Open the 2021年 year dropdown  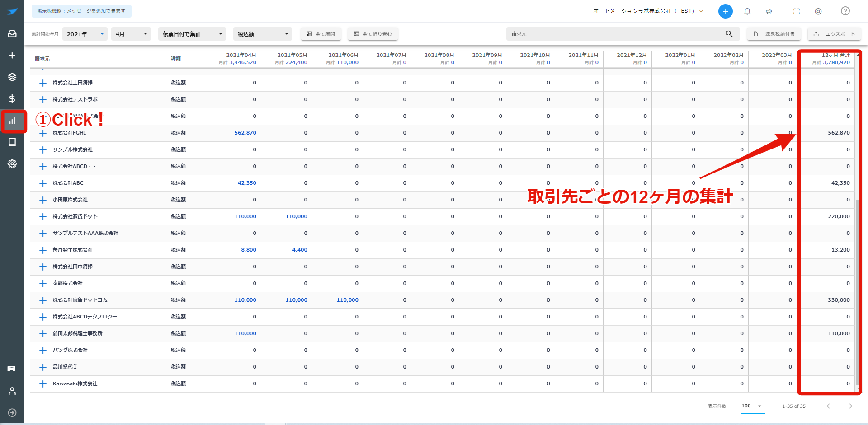pyautogui.click(x=85, y=34)
